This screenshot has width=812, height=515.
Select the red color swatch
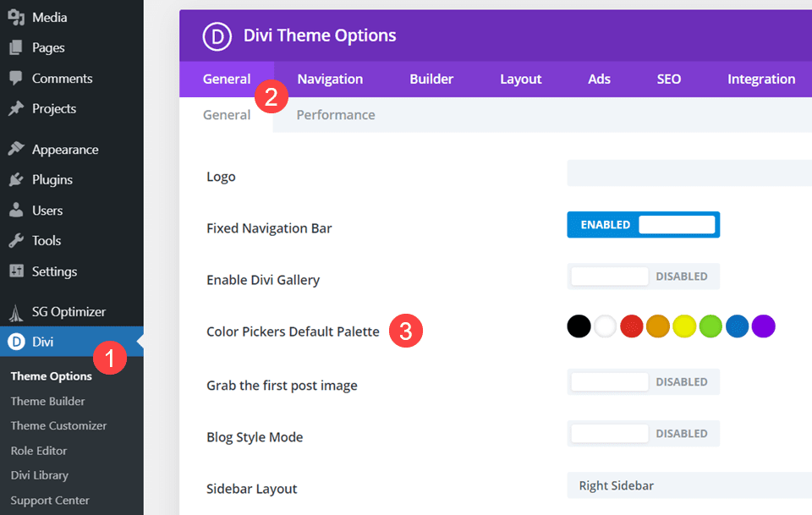pyautogui.click(x=631, y=326)
